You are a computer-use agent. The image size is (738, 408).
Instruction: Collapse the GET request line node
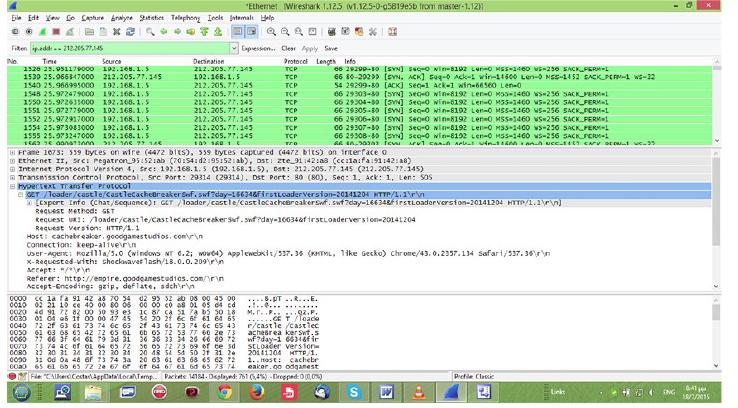point(21,194)
